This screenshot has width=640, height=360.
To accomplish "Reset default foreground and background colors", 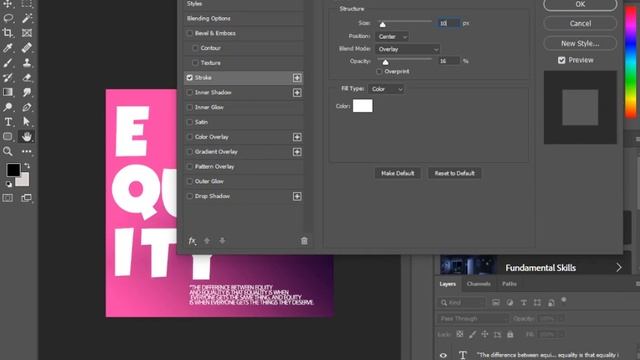I will point(8,184).
